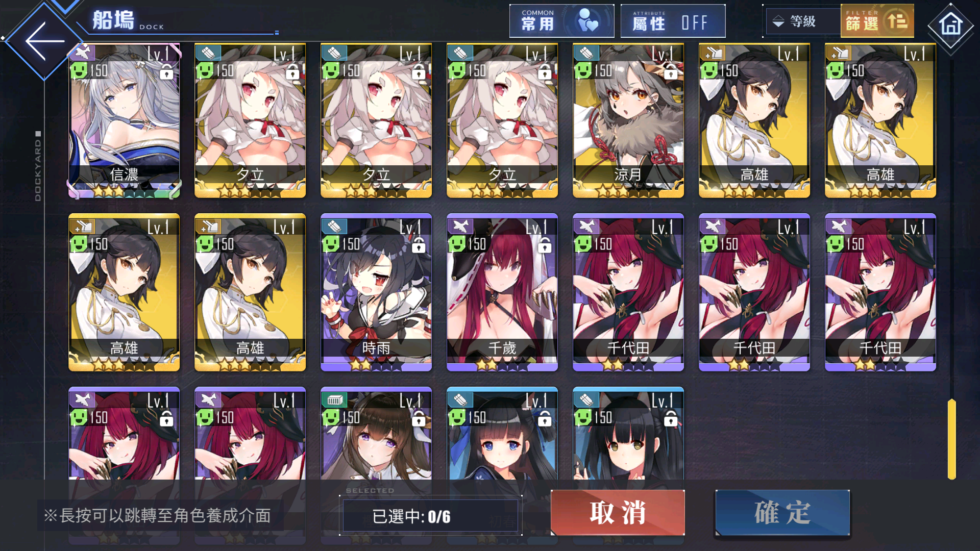980x551 pixels.
Task: Select the first 千代田 ship card
Action: coord(628,292)
